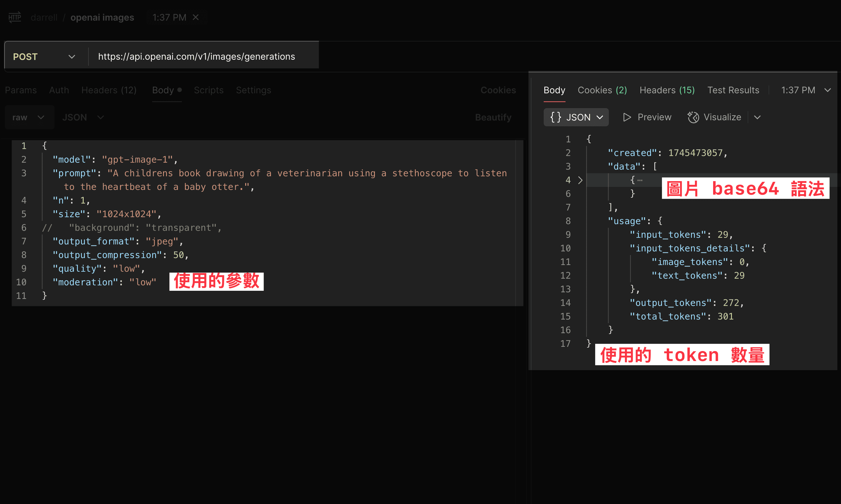Viewport: 841px width, 504px height.
Task: Switch to the Headers (12) request tab
Action: (109, 90)
